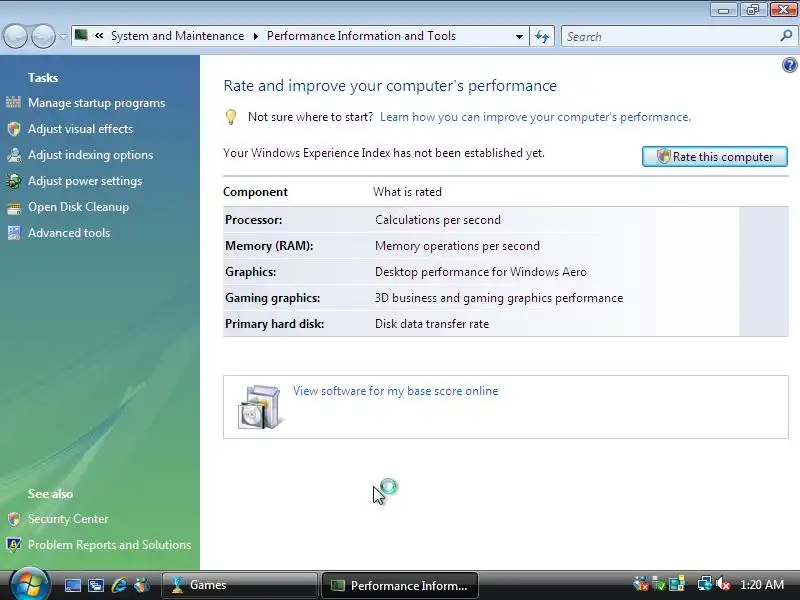Switch to the Games taskbar button
The width and height of the screenshot is (800, 600).
[x=240, y=585]
